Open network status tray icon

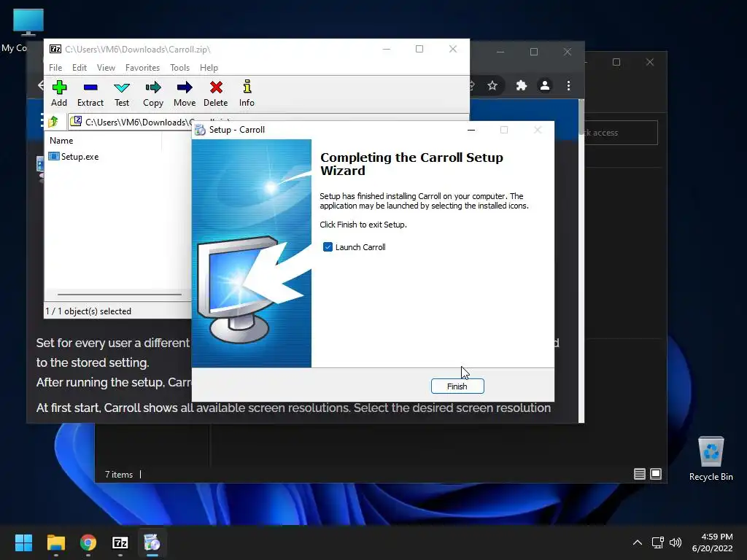pyautogui.click(x=657, y=542)
